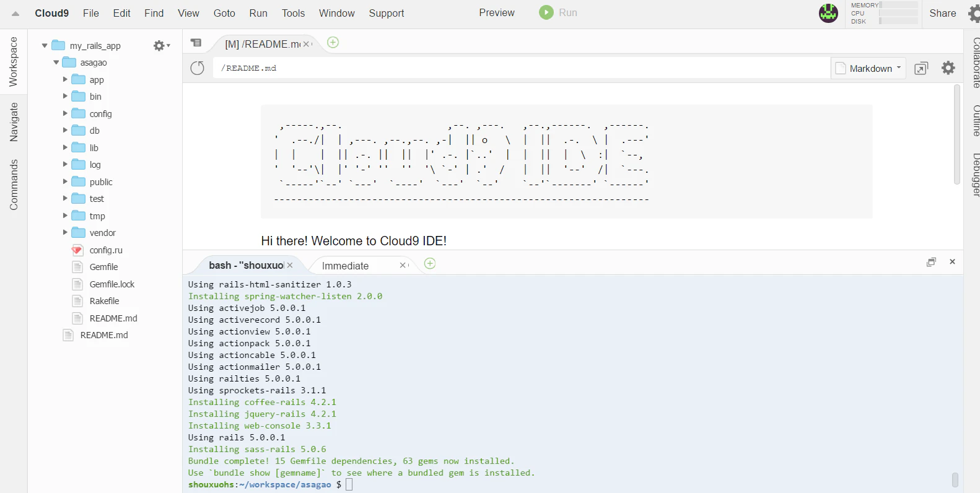Maximize the terminal pane
Screen dimensions: 980x493
click(x=931, y=262)
